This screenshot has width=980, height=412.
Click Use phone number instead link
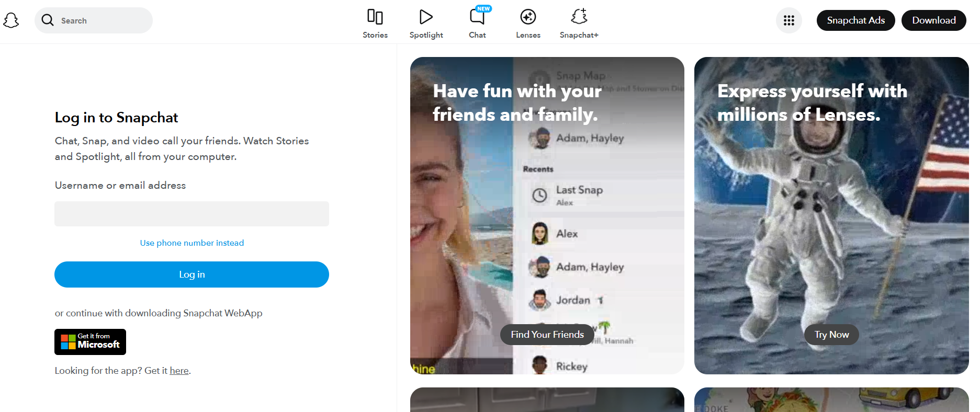click(192, 243)
